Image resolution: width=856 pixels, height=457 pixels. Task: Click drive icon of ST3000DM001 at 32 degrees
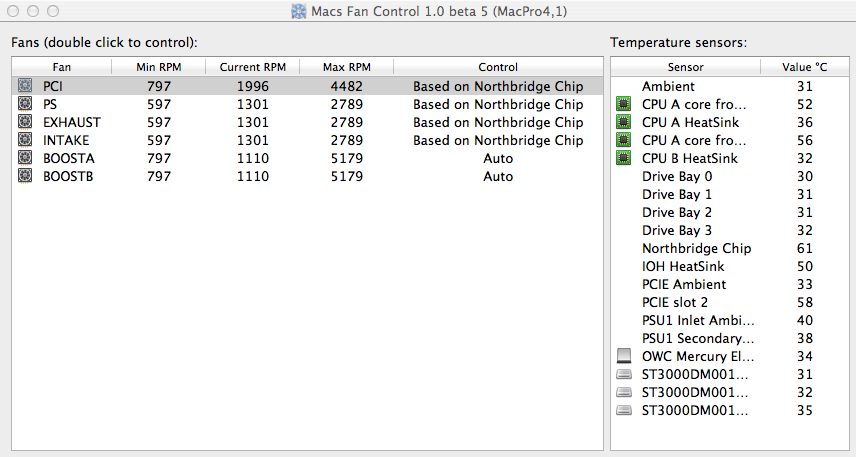[623, 393]
